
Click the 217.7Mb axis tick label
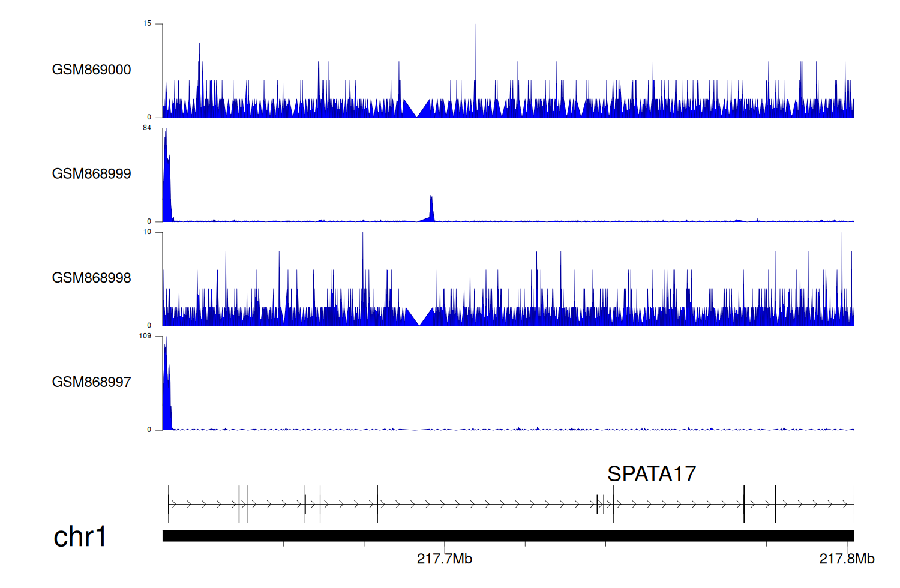pyautogui.click(x=444, y=559)
